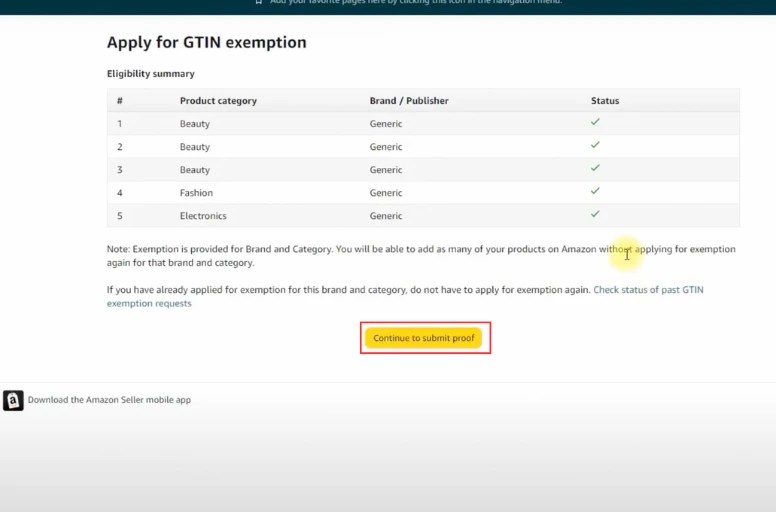Image resolution: width=776 pixels, height=512 pixels.
Task: Select the Fashion category cell
Action: click(x=196, y=193)
